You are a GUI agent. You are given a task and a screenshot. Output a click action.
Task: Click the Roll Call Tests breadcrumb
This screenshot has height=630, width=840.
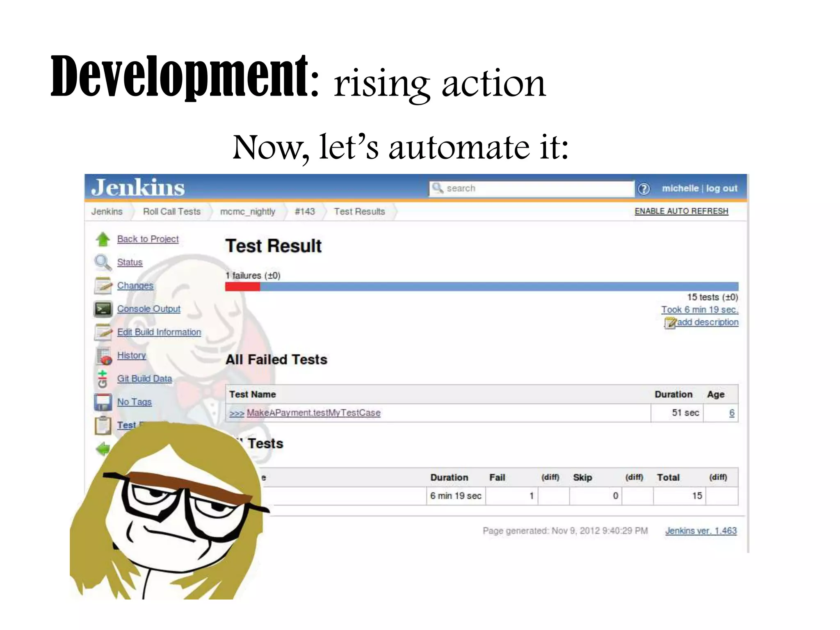[171, 212]
